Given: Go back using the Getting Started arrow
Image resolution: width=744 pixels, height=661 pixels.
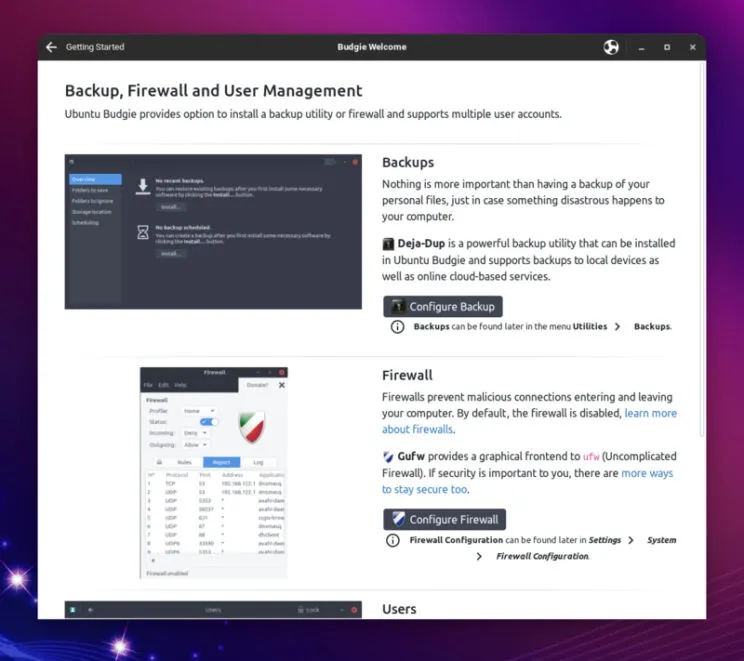Looking at the screenshot, I should click(52, 47).
